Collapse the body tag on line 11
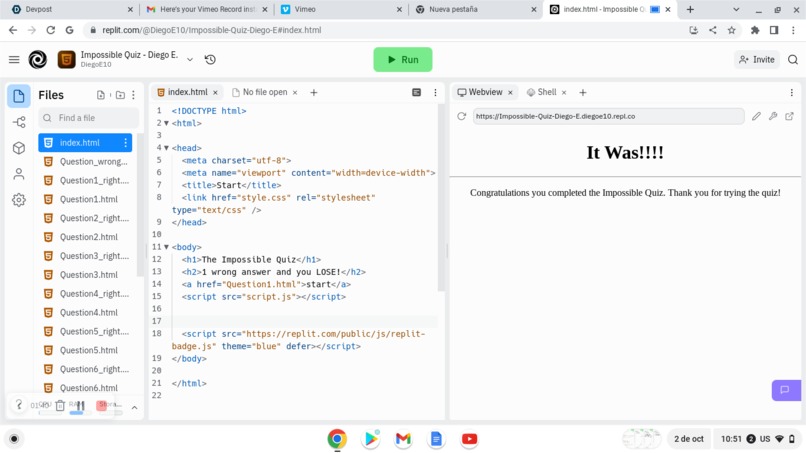The height and width of the screenshot is (453, 806). click(166, 247)
